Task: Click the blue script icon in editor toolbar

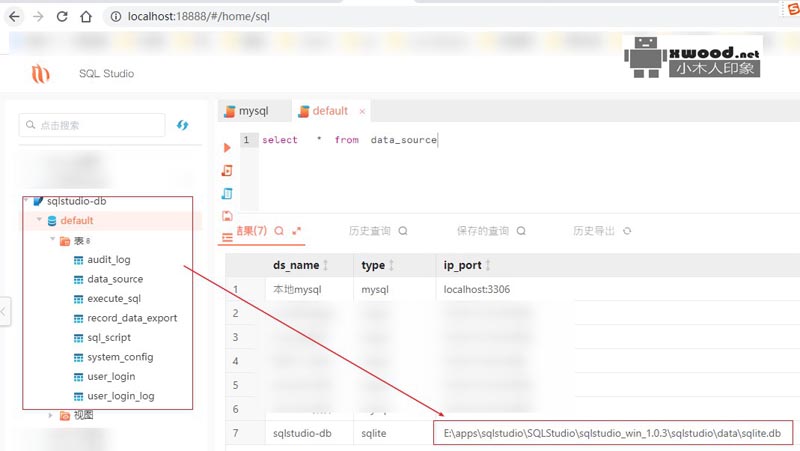Action: click(x=227, y=193)
